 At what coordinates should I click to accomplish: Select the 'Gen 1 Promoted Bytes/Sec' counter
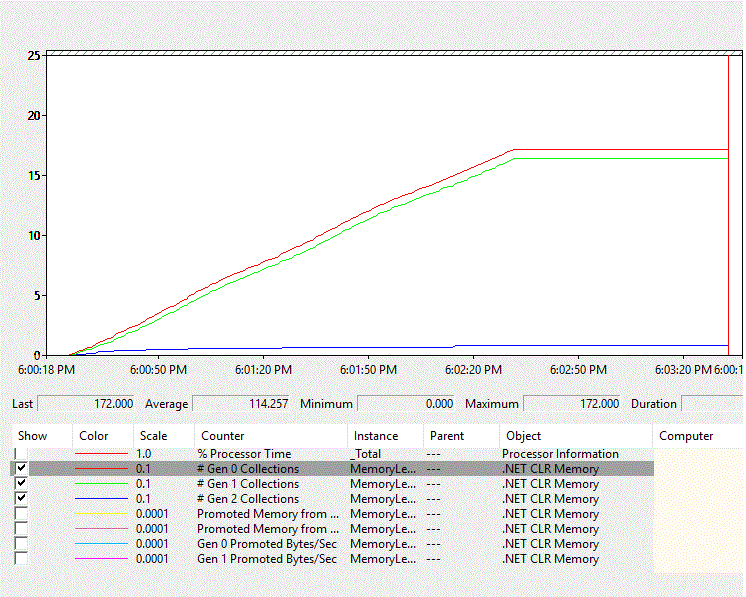pyautogui.click(x=267, y=558)
